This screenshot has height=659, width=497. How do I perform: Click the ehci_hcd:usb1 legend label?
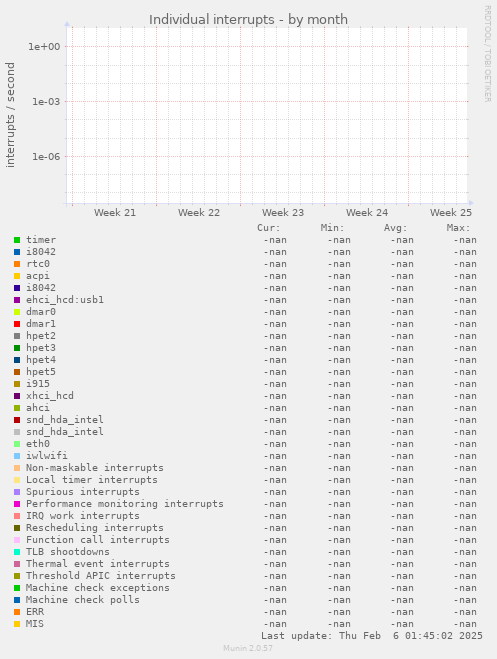point(65,300)
